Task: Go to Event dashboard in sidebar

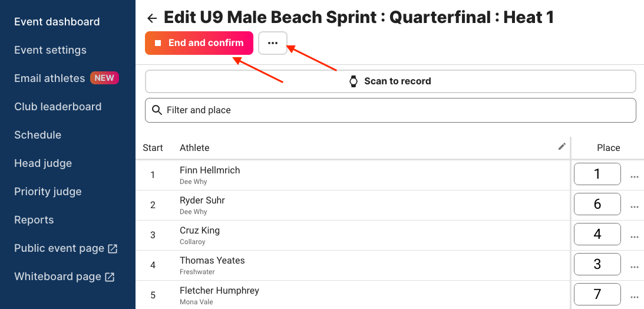Action: (x=57, y=22)
